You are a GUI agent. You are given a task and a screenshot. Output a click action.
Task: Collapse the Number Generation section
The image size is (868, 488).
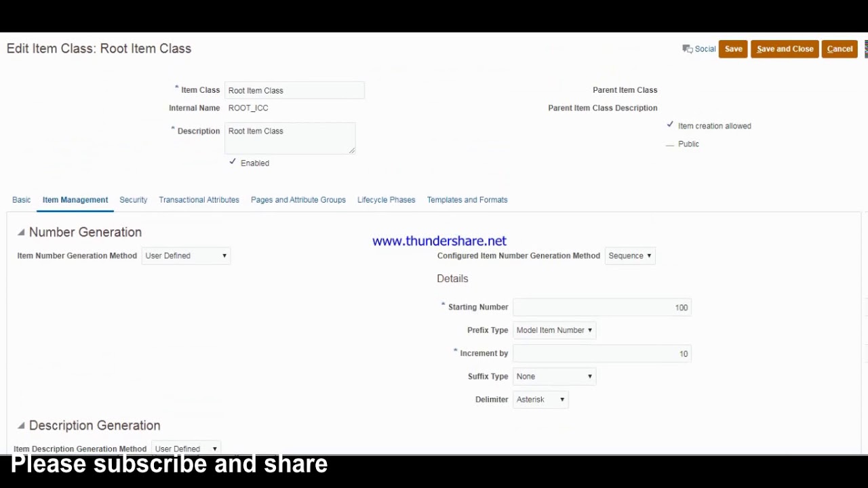click(21, 232)
